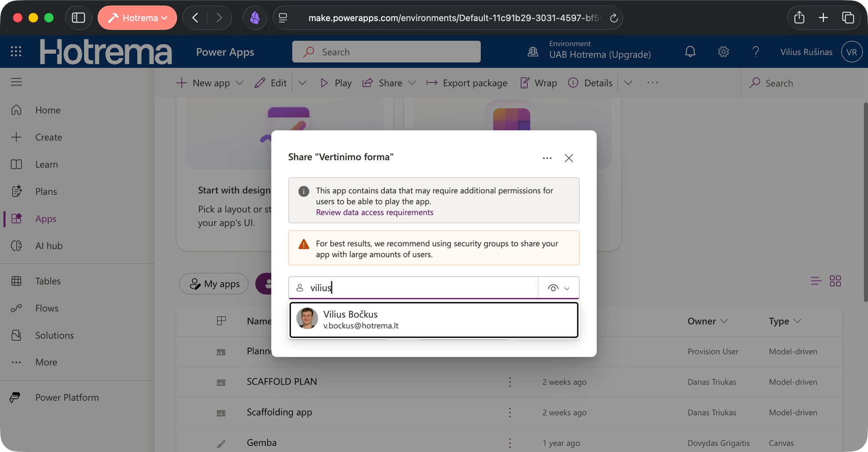Open the Learn navigation item
The height and width of the screenshot is (452, 868).
pyautogui.click(x=46, y=165)
